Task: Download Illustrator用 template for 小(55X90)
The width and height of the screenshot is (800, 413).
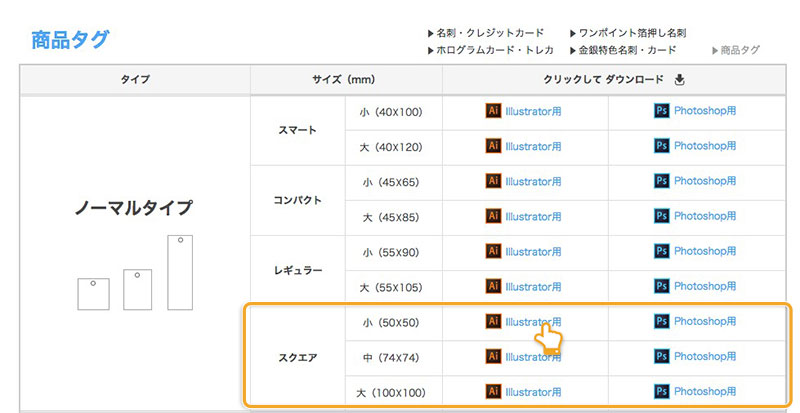Action: tap(533, 252)
